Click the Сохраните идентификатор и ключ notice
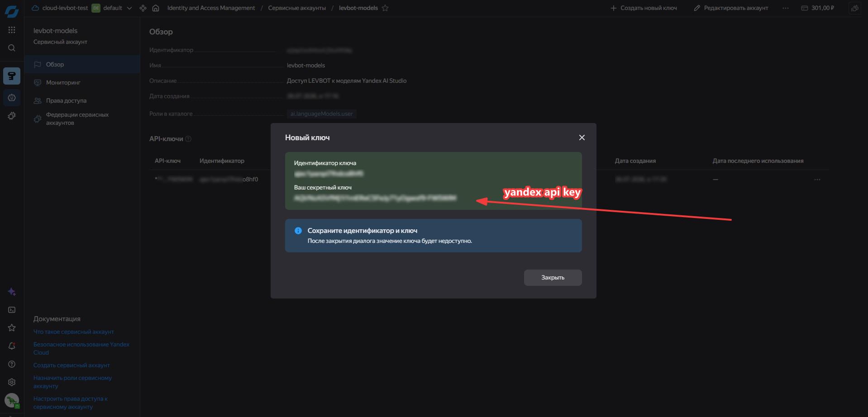 (x=434, y=236)
